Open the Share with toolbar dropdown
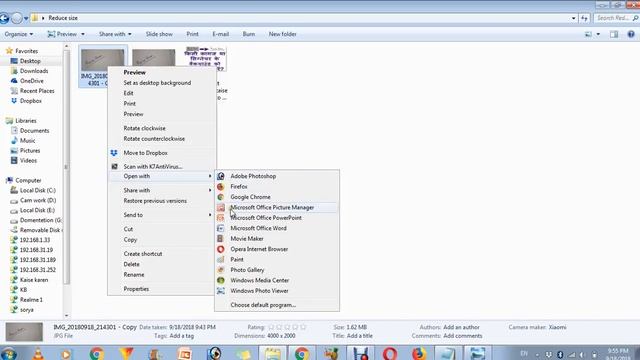 115,34
